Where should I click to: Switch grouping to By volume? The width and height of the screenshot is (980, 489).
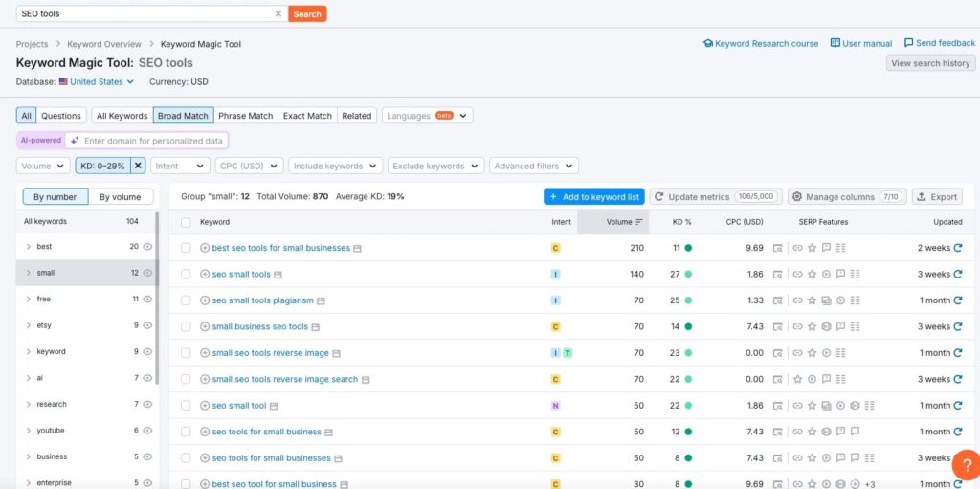tap(120, 197)
